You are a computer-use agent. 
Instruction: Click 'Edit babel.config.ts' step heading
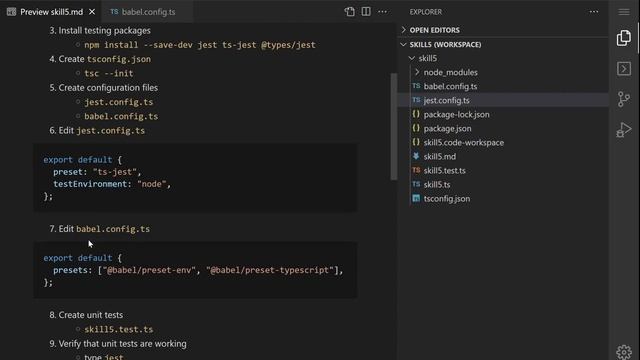(104, 229)
